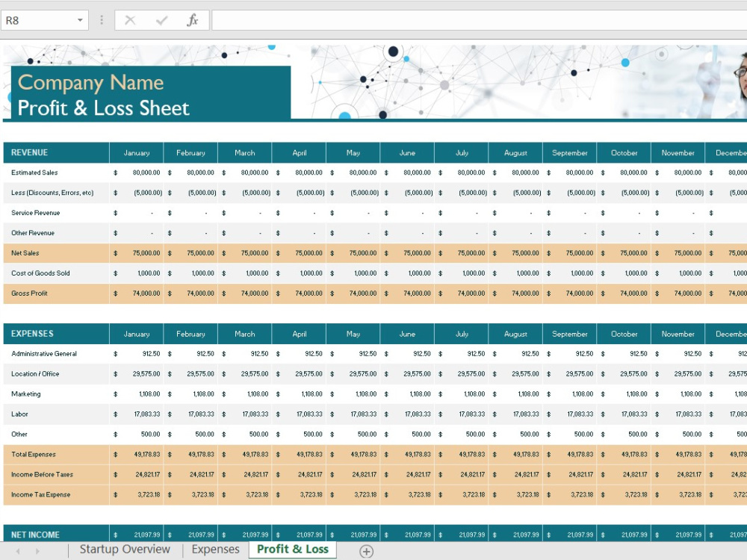Click the Enter checkmark icon in formula bar

[x=161, y=20]
